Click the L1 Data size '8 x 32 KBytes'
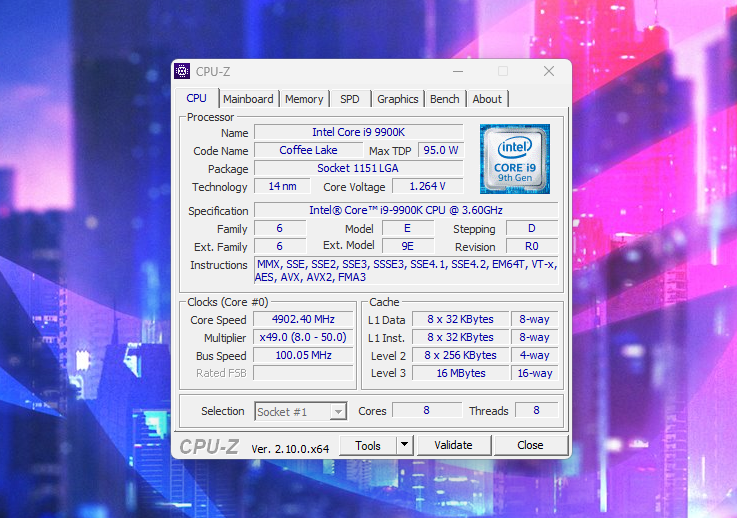This screenshot has height=518, width=737. click(x=461, y=320)
